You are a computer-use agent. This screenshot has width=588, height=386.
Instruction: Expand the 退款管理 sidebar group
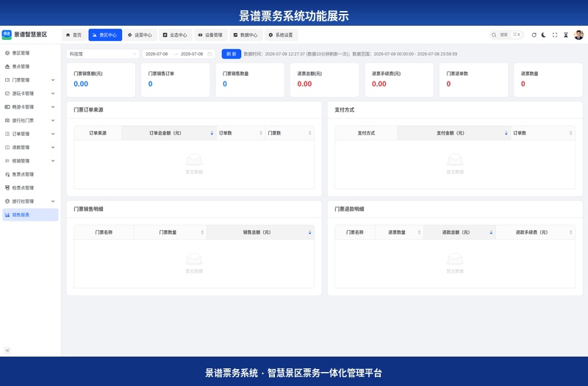coord(30,148)
